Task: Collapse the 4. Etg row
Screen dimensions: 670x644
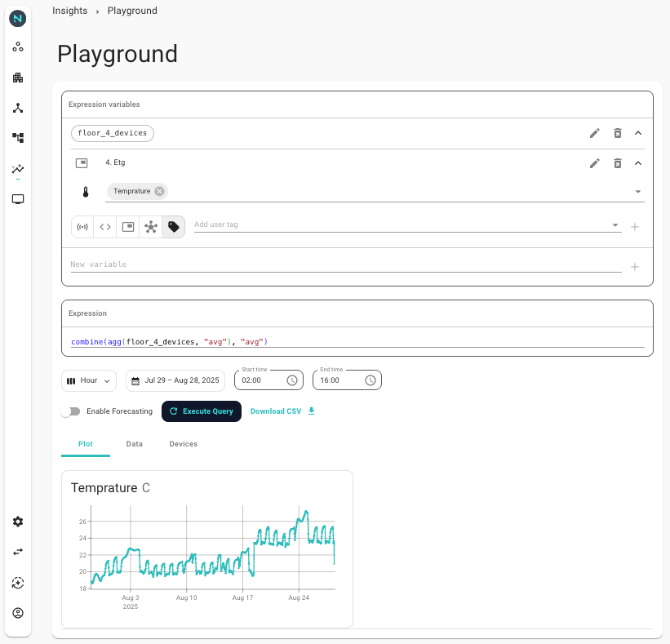Action: (x=638, y=163)
